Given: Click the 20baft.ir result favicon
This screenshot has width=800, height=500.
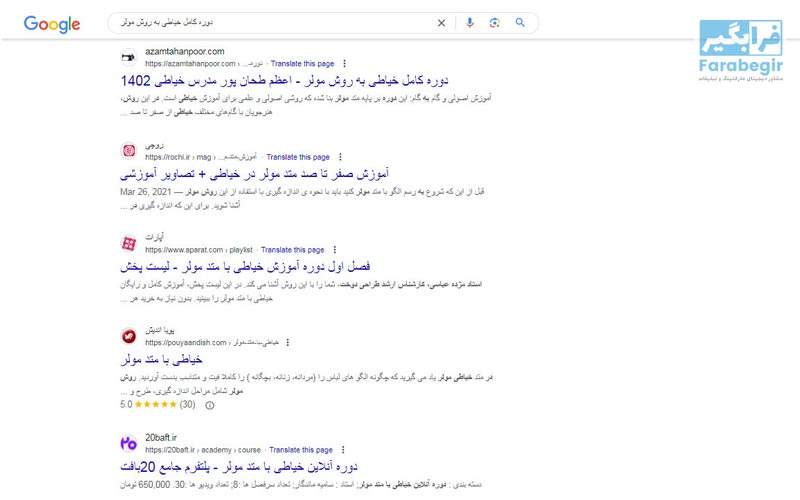Looking at the screenshot, I should click(x=129, y=443).
